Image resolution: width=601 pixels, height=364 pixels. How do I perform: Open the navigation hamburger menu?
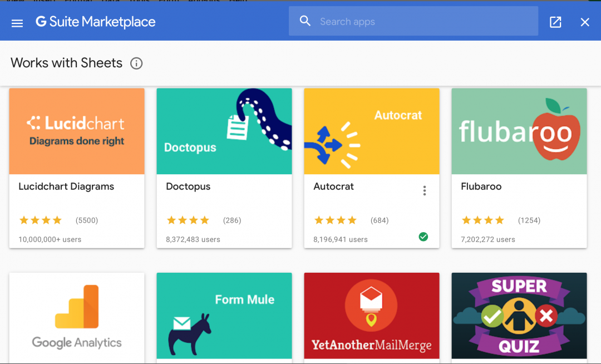(17, 23)
